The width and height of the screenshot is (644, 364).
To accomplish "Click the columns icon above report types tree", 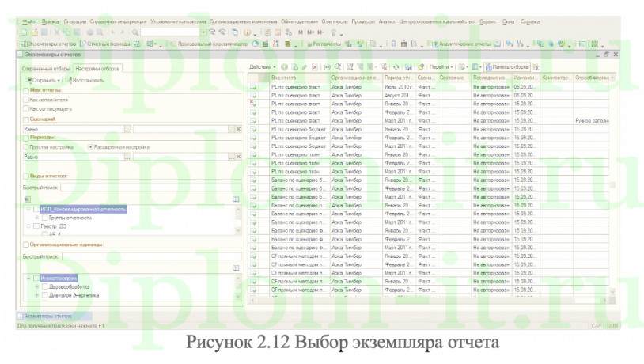I will pyautogui.click(x=236, y=199).
